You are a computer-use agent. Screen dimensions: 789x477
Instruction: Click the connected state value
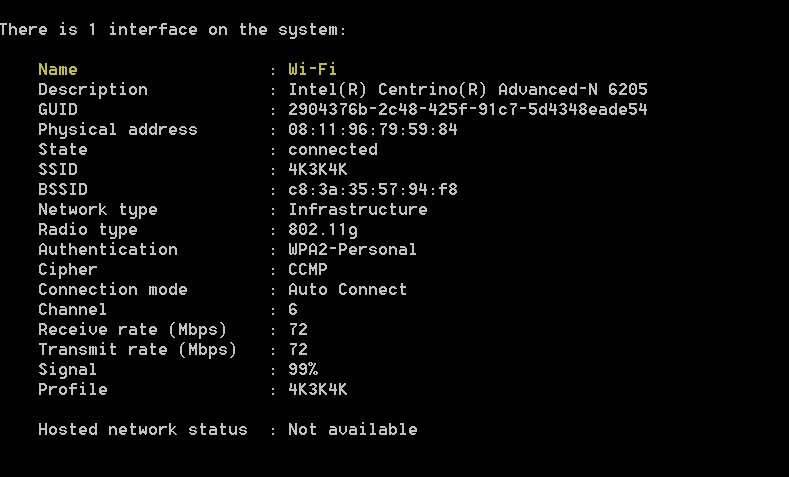tap(332, 150)
